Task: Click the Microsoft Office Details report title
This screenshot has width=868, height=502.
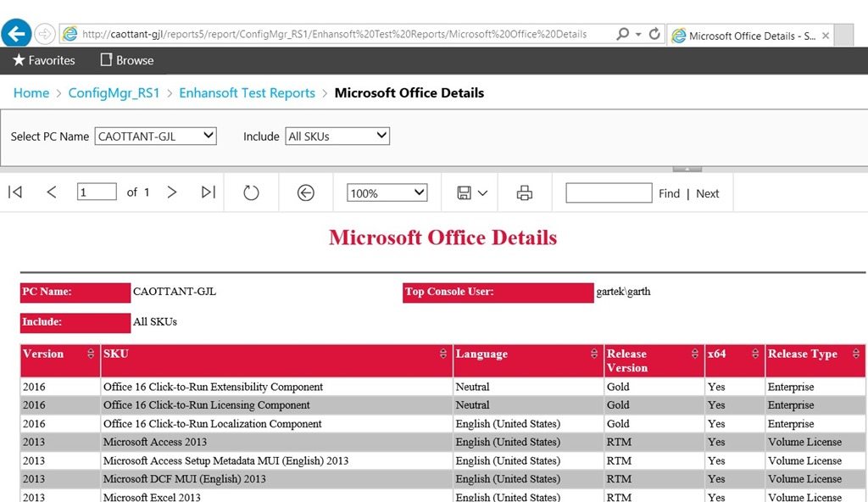Action: pos(442,237)
